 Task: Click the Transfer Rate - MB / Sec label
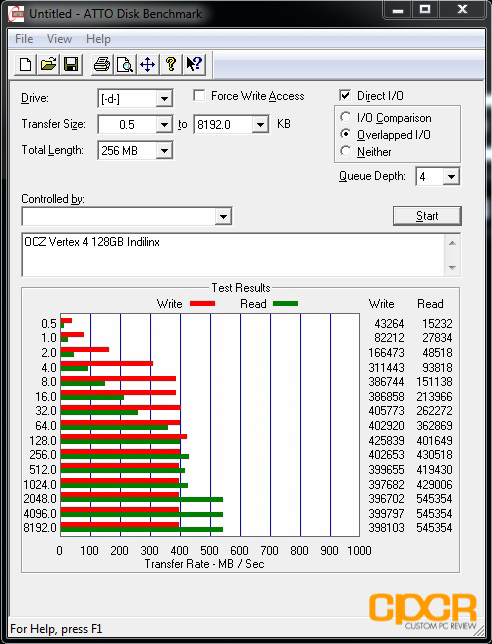pos(204,564)
